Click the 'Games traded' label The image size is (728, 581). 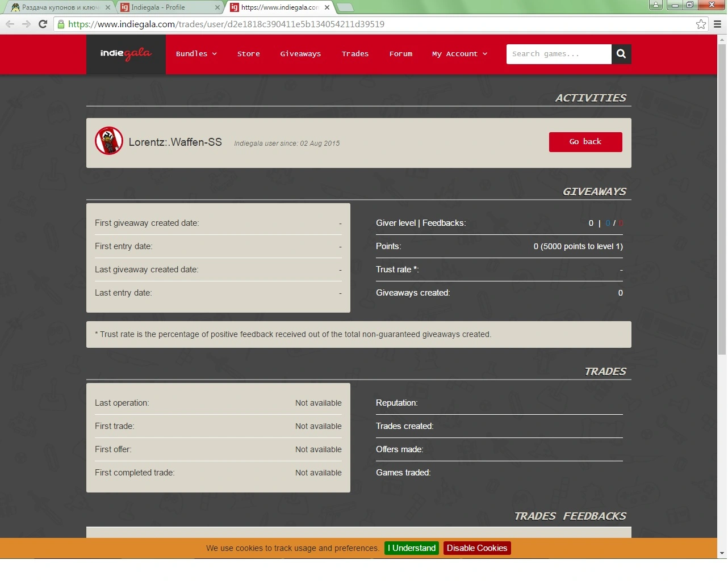403,473
